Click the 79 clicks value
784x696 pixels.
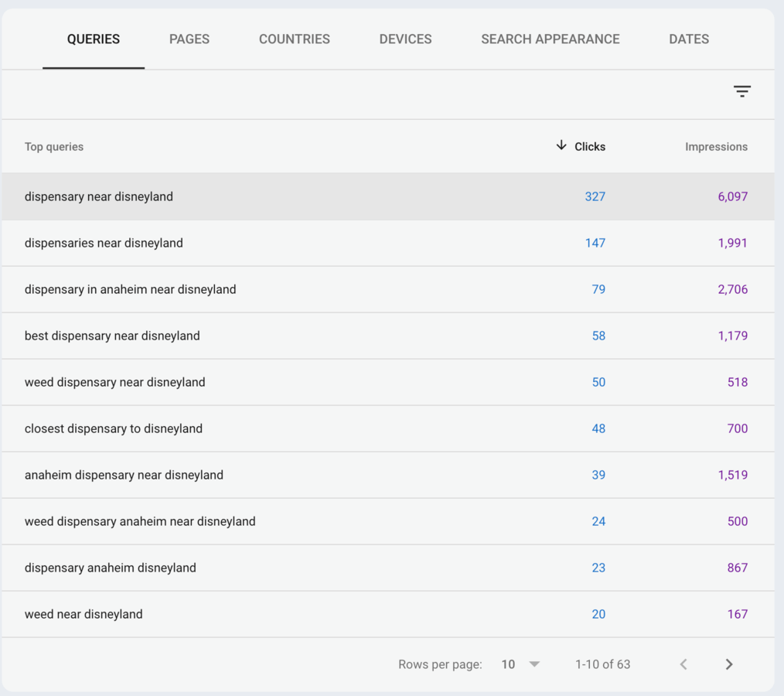pos(598,289)
